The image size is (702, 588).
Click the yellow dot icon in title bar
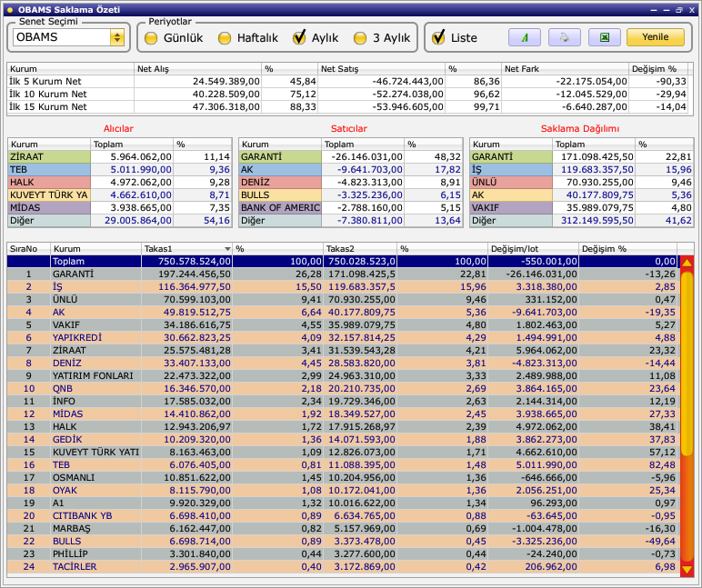(10, 9)
